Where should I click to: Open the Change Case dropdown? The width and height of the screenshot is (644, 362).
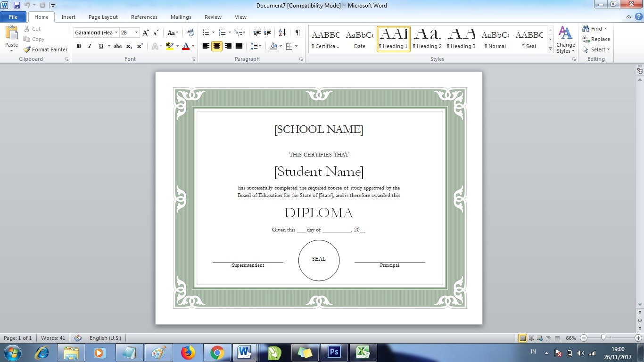[x=173, y=33]
